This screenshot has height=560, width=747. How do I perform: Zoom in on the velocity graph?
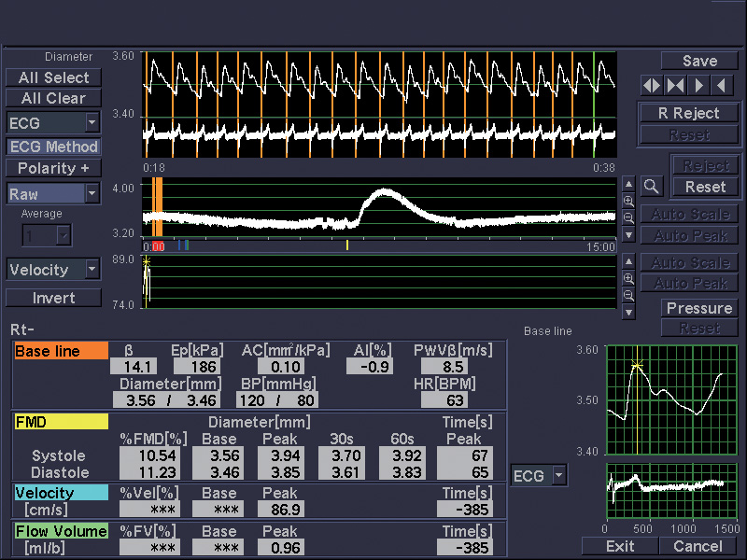[x=628, y=279]
